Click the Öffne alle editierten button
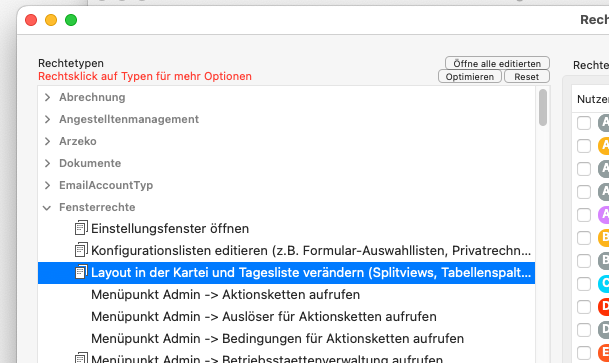The width and height of the screenshot is (609, 363). 497,63
